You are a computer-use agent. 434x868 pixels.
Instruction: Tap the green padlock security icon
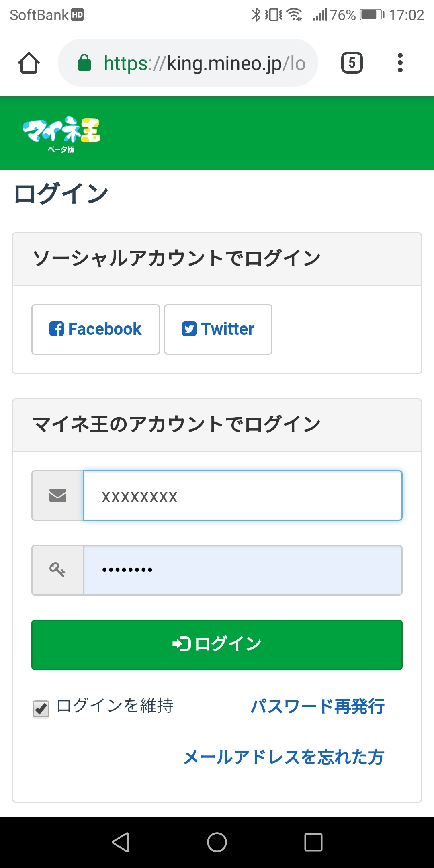pyautogui.click(x=84, y=63)
